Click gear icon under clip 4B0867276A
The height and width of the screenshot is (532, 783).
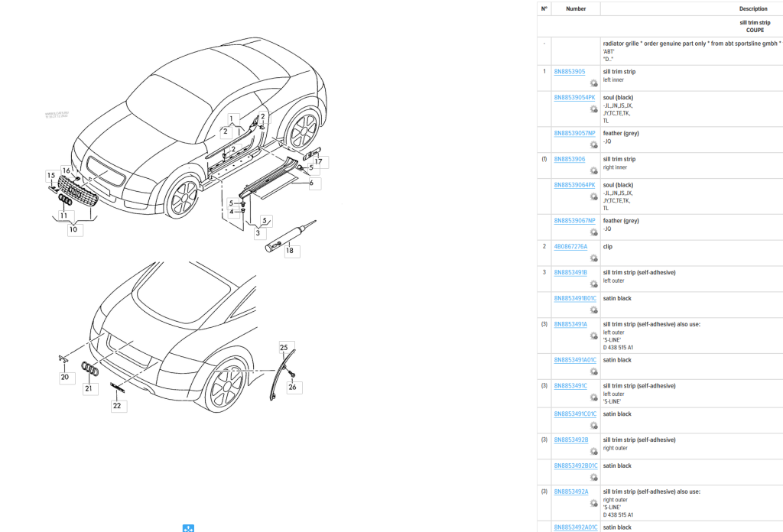[593, 258]
